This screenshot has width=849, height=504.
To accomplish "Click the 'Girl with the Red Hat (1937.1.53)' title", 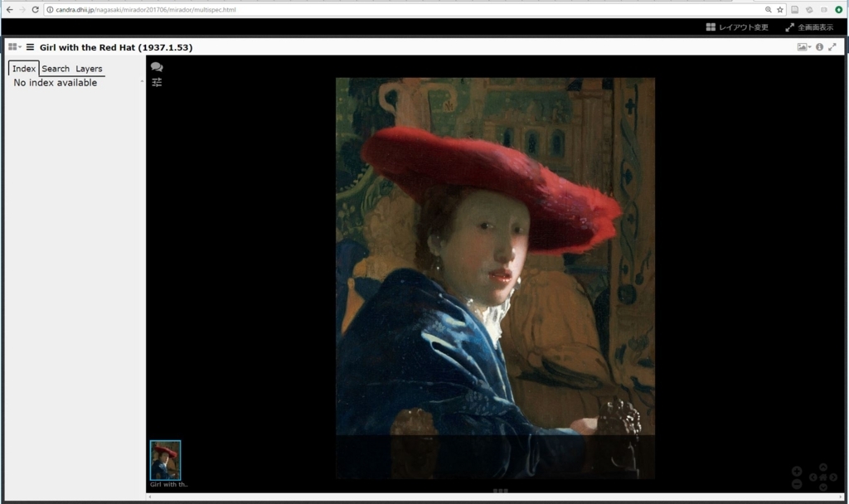I will (116, 47).
